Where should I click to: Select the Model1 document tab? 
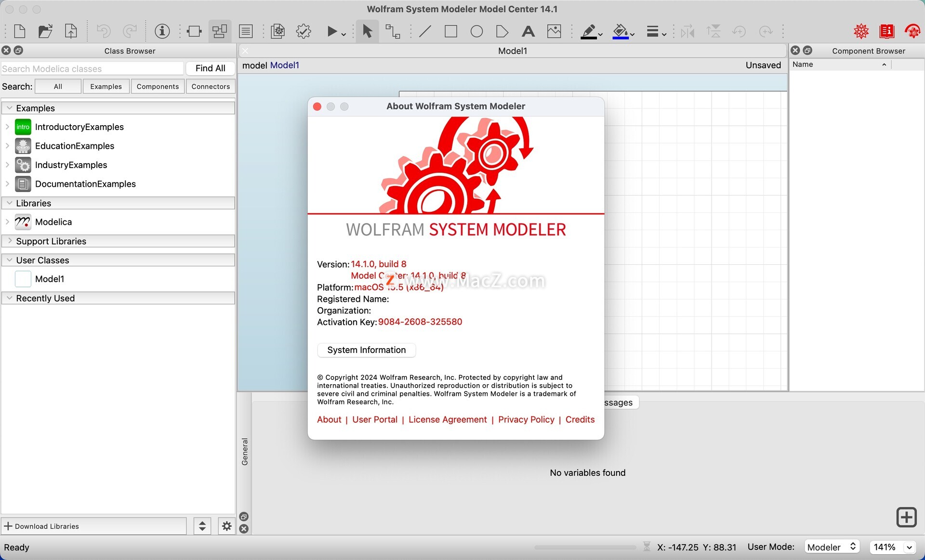pos(513,51)
